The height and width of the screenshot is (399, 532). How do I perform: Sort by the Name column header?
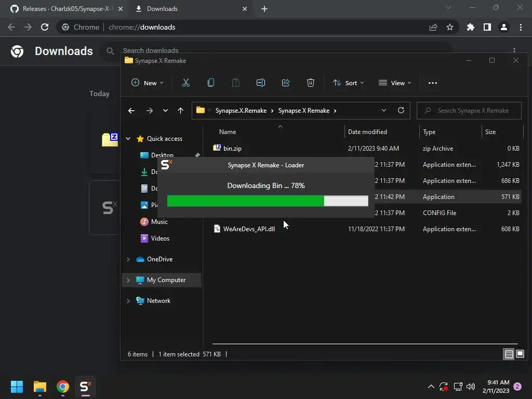click(x=228, y=132)
